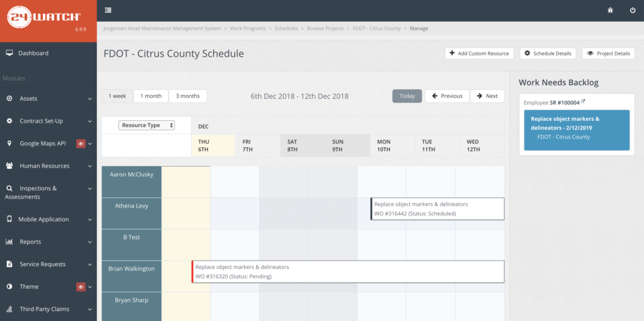Open the Theme sidebar item
Screen dimensions: 644x321
(48, 286)
